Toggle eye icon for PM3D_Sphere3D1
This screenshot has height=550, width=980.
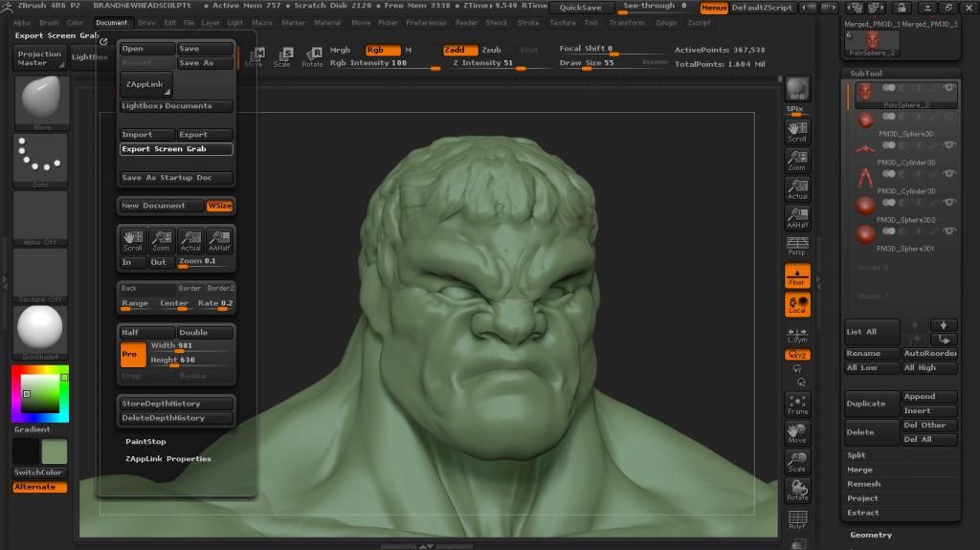click(948, 231)
